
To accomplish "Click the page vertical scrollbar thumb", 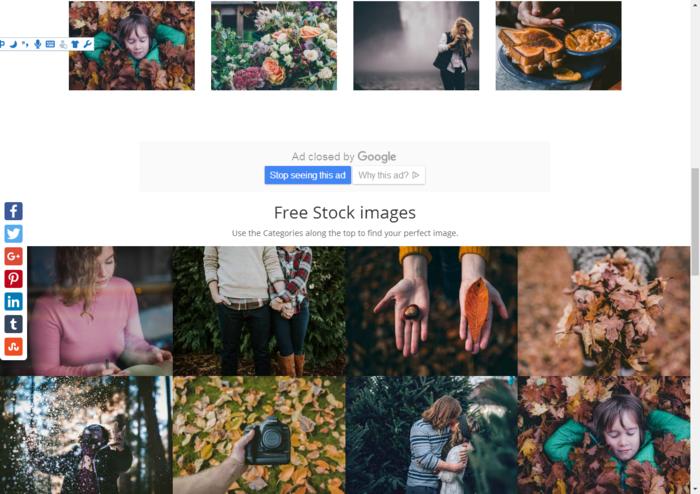I will pyautogui.click(x=695, y=222).
